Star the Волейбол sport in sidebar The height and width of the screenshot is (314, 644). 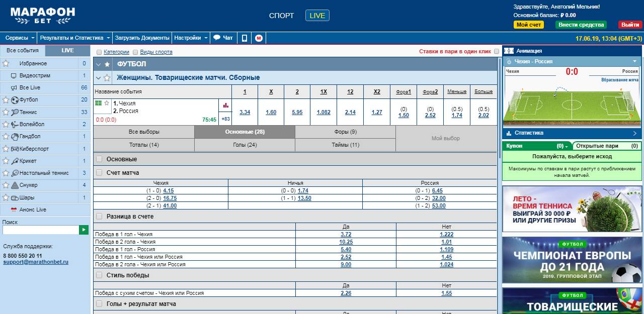[6, 124]
